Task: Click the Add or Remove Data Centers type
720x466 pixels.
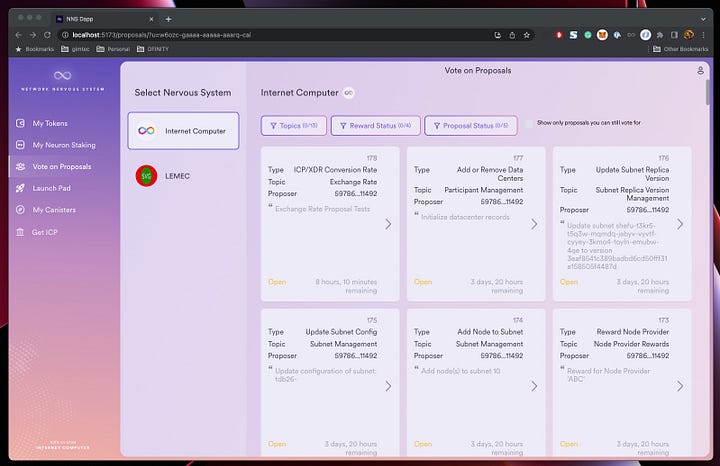Action: coord(490,174)
